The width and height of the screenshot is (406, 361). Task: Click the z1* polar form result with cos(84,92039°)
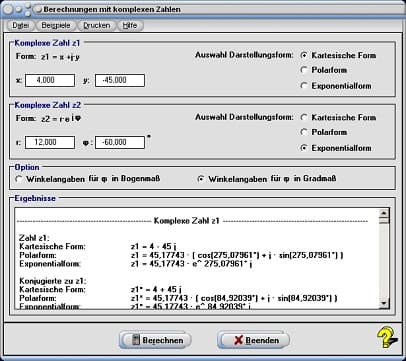coord(234,298)
